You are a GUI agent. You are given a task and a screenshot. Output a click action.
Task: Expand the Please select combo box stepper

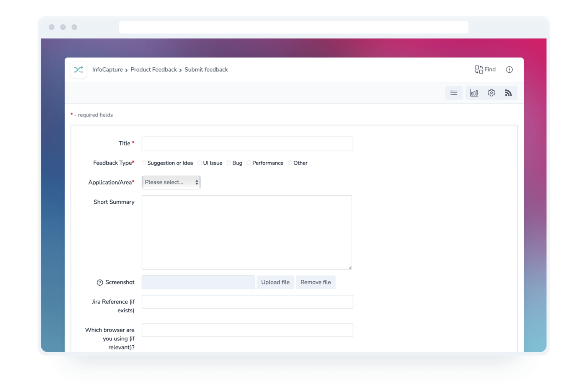(196, 182)
